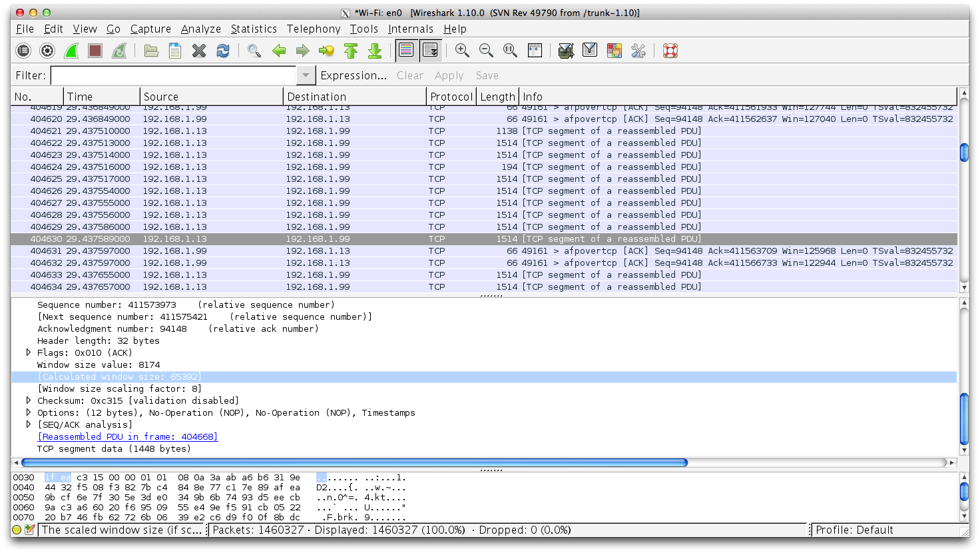This screenshot has height=553, width=980.
Task: Select 'TCP segment data (1448 bytes)' line
Action: (114, 448)
